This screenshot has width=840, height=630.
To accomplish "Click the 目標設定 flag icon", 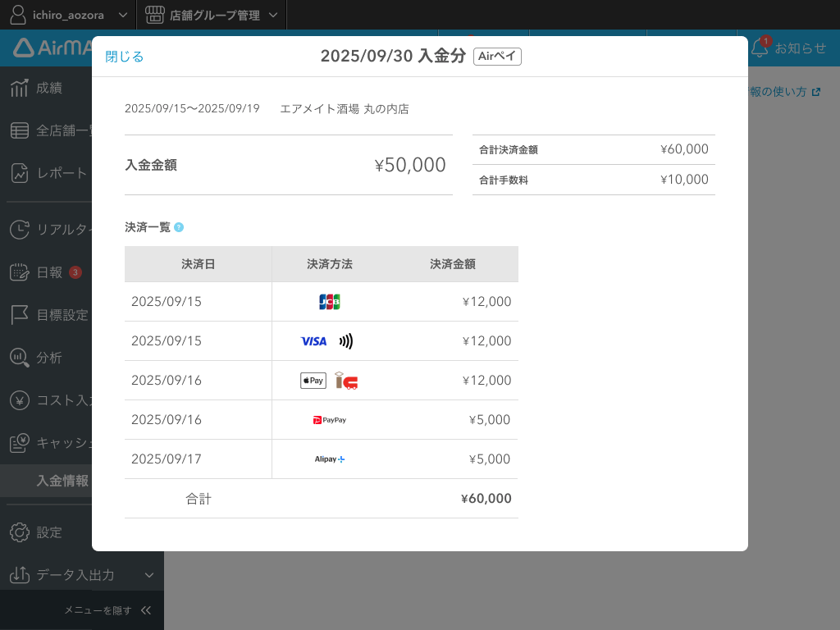I will [20, 315].
